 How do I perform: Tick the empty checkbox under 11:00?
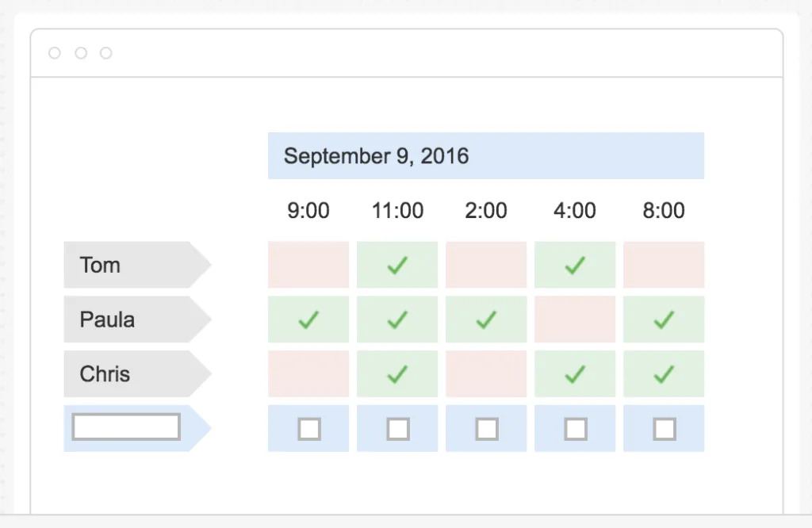click(x=398, y=429)
